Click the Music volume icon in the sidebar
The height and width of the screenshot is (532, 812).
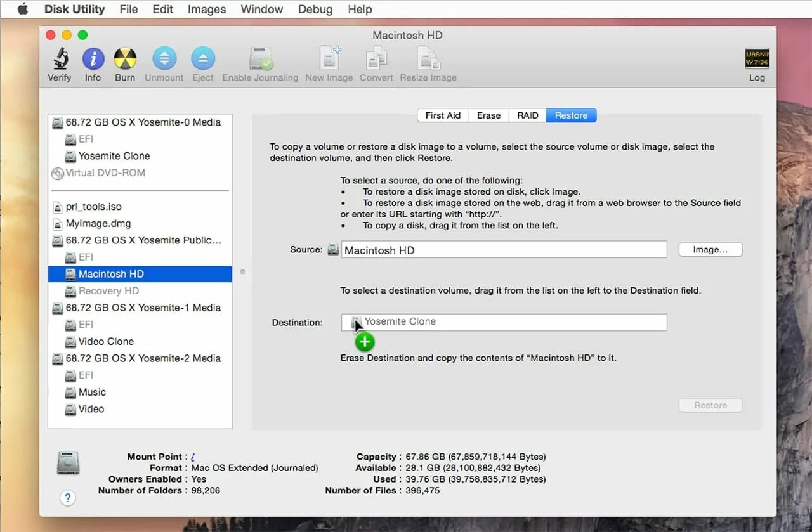(70, 392)
